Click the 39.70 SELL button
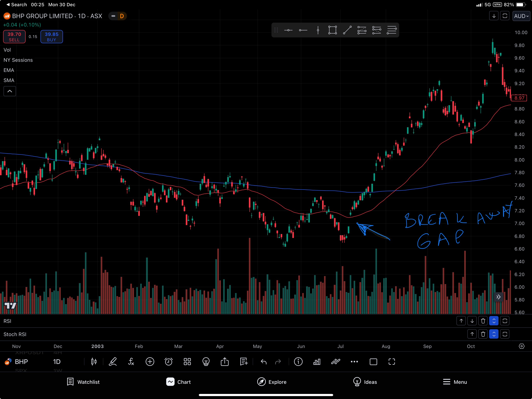This screenshot has width=532, height=399. coord(14,37)
